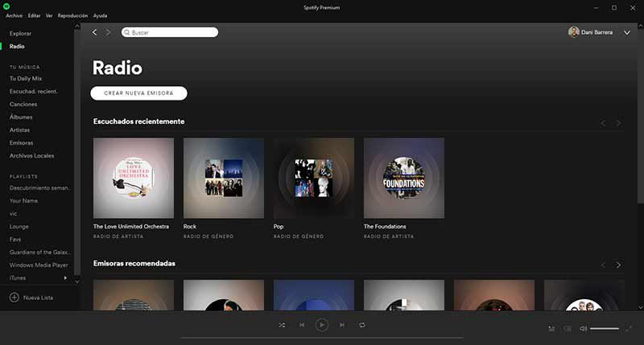The image size is (644, 345).
Task: Open the Rock genre radio cover
Action: 224,178
